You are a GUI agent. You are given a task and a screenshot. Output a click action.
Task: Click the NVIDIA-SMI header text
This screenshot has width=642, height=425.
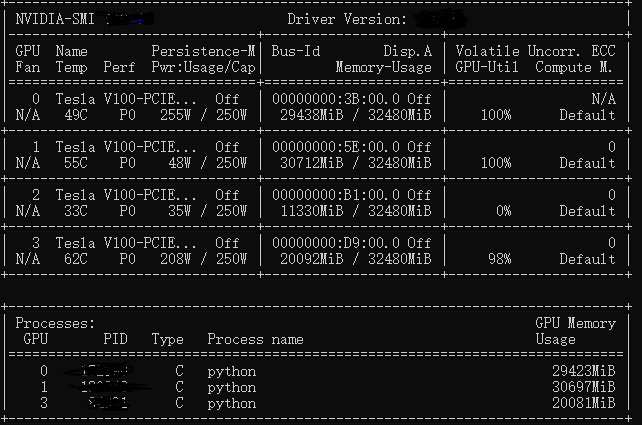pyautogui.click(x=55, y=19)
